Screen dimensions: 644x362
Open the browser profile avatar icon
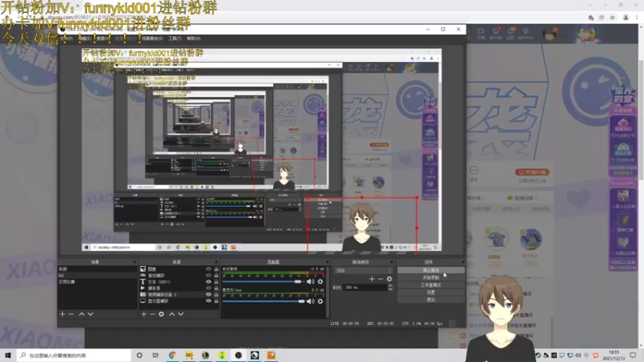626,18
